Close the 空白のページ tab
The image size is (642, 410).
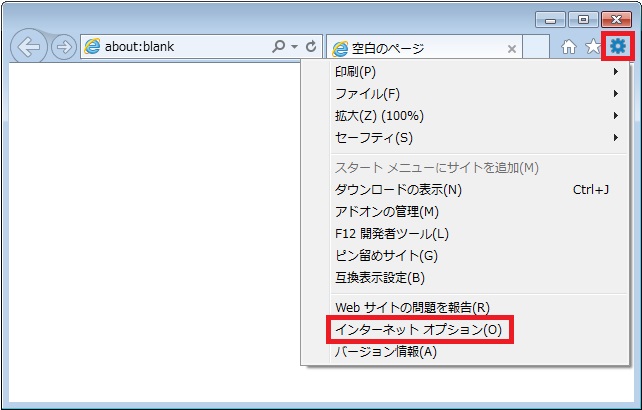click(511, 49)
